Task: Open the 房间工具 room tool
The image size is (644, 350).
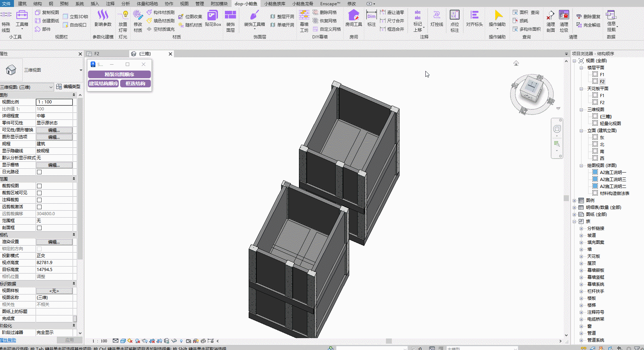Action: (353, 19)
